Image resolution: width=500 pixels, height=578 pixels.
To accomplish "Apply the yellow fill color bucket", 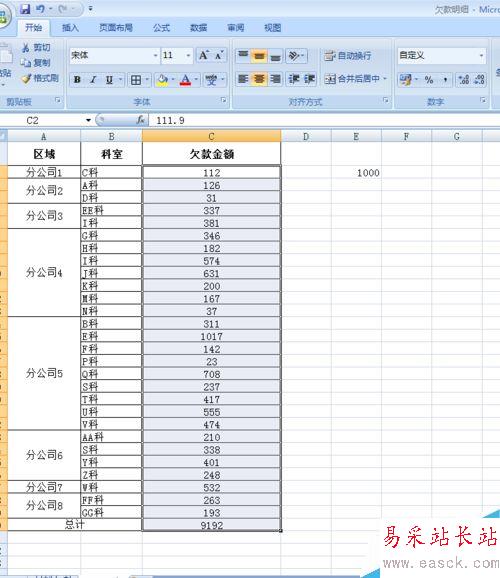I will click(162, 80).
